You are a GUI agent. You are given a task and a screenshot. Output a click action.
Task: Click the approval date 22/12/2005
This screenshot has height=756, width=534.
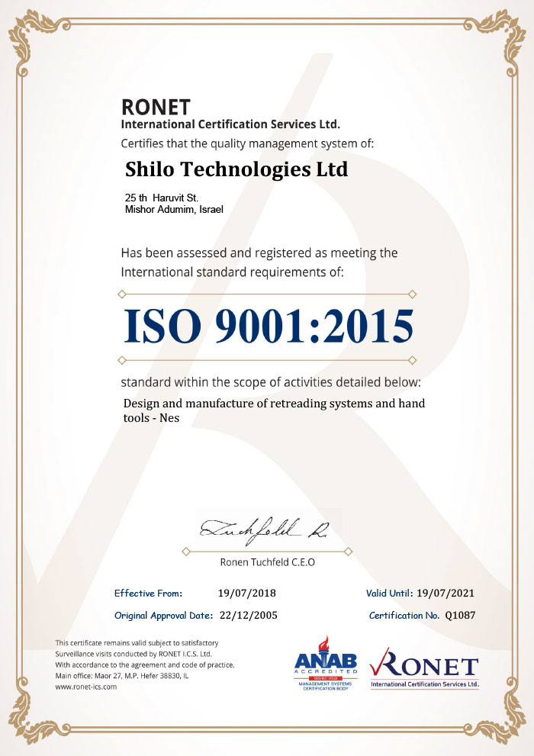tap(249, 615)
